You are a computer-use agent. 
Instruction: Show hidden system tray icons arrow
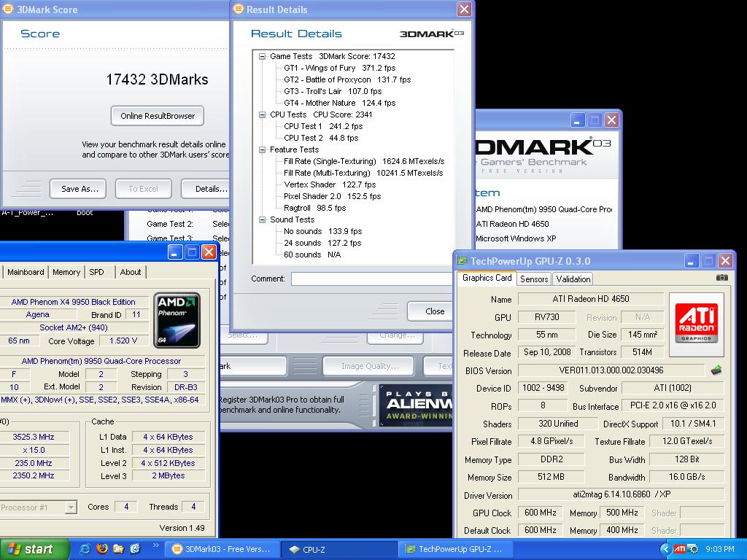[x=665, y=550]
